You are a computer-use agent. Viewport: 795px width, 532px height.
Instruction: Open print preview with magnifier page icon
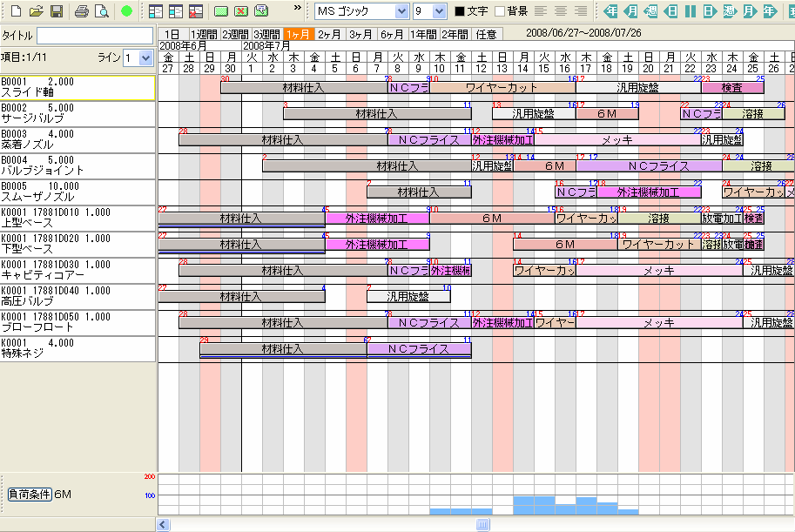tap(102, 10)
